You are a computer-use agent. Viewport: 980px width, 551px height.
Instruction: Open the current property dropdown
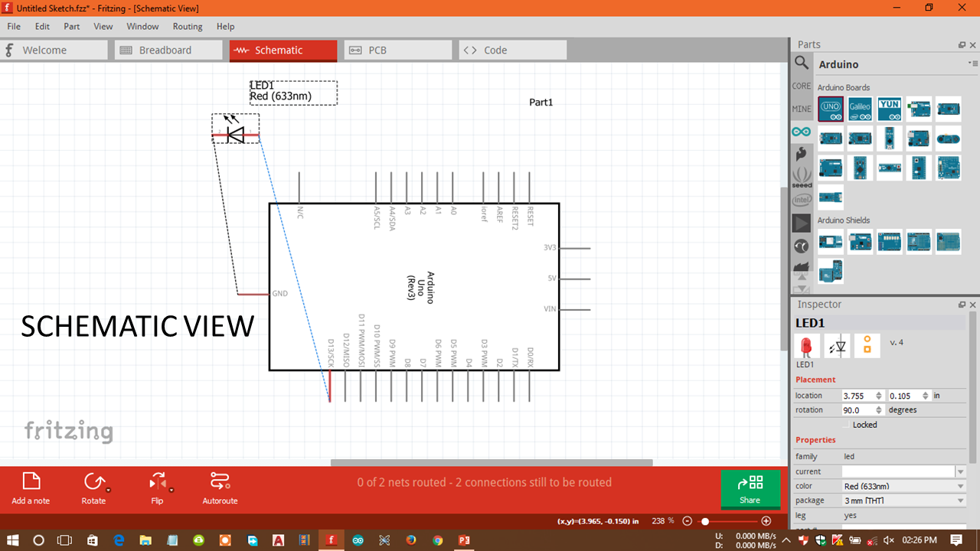tap(959, 471)
